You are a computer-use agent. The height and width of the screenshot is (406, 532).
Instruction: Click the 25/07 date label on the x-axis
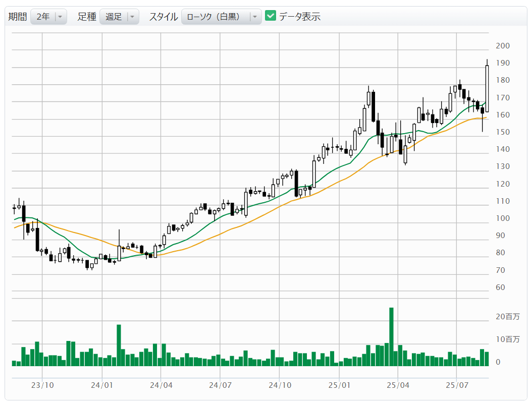pos(456,385)
